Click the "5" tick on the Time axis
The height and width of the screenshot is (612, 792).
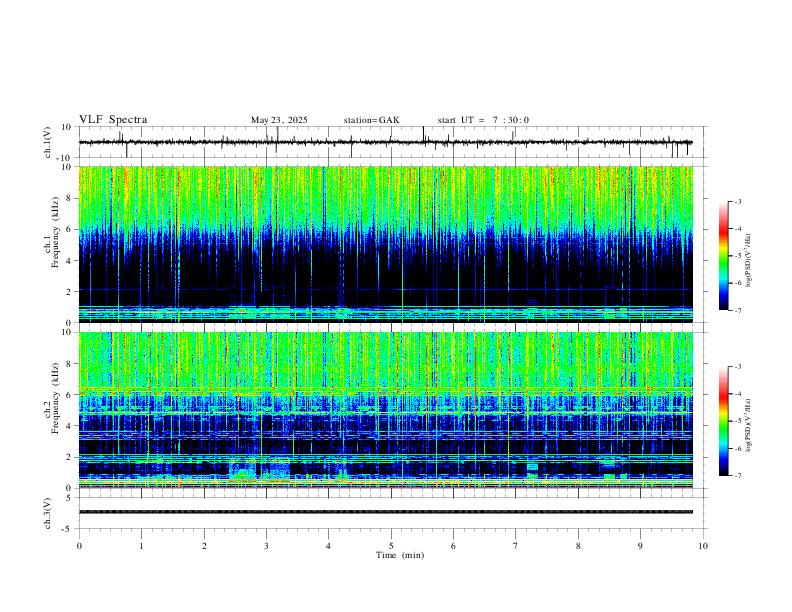pos(391,546)
